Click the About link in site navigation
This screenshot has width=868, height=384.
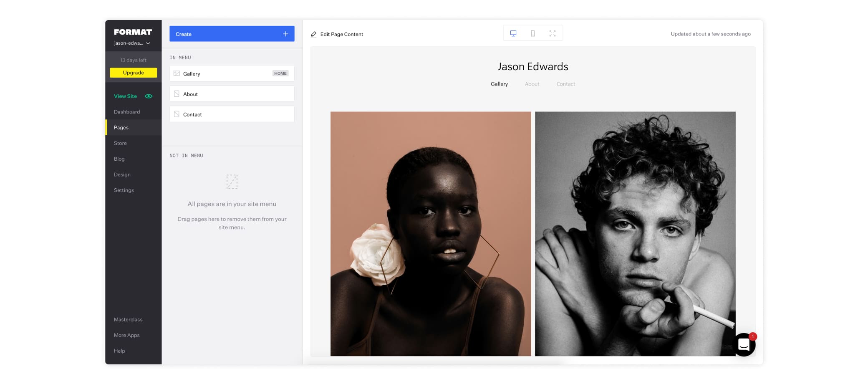point(532,84)
